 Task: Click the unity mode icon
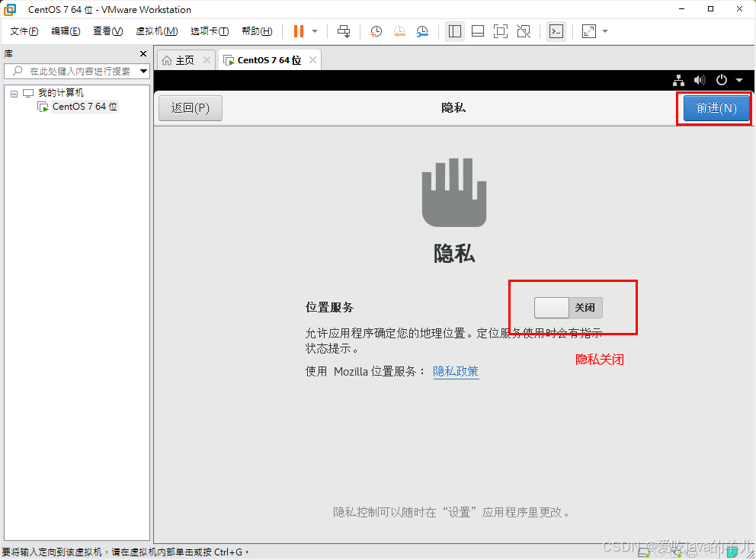click(524, 31)
